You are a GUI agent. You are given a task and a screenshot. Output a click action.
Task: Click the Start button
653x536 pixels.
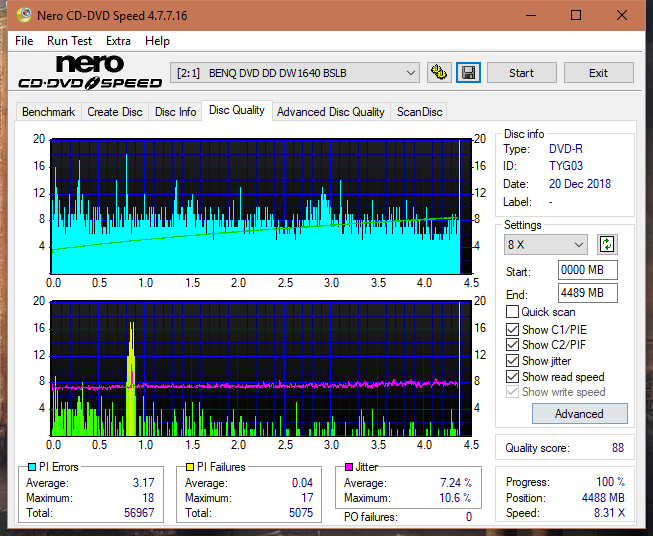521,73
